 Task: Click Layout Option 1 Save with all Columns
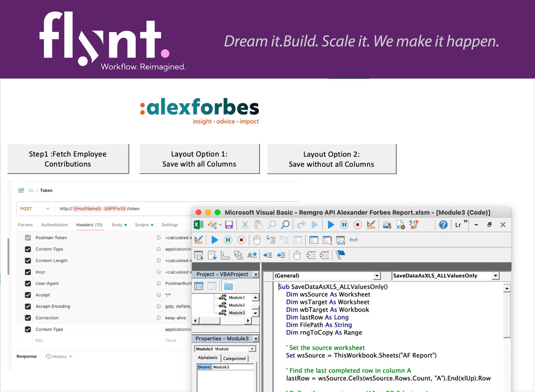(199, 159)
